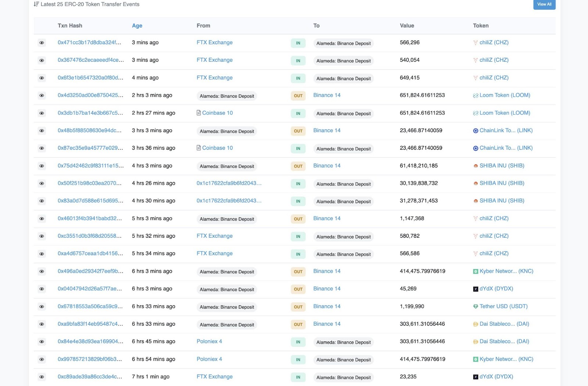Open ChainLink To... (LINK) in Coinbase 10 row
Image resolution: width=588 pixels, height=386 pixels.
[x=506, y=148]
